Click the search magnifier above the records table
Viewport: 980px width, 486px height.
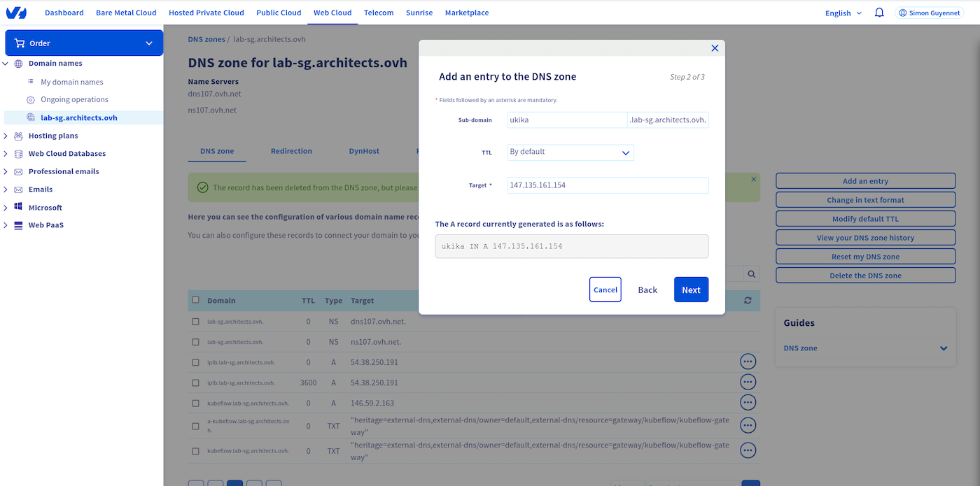click(x=751, y=273)
